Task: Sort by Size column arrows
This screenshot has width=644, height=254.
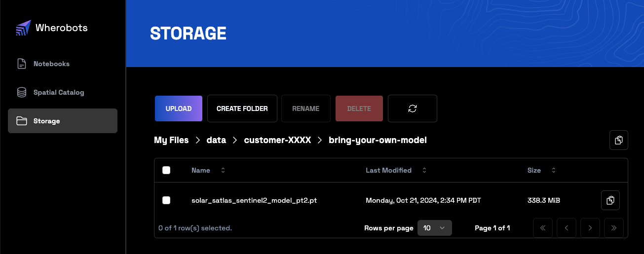Action: click(x=553, y=170)
